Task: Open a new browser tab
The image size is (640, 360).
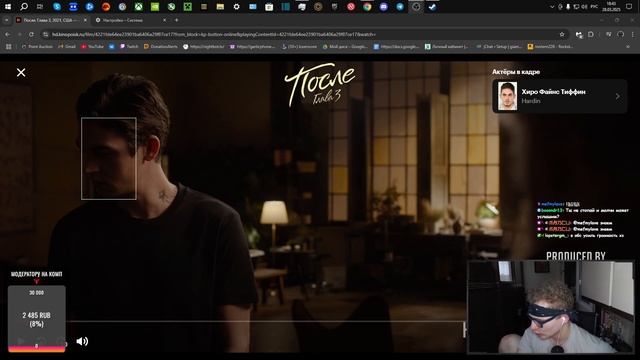Action: coord(176,20)
